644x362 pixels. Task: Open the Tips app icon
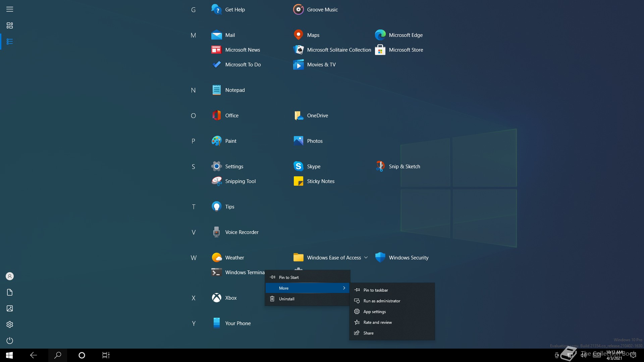(x=216, y=206)
